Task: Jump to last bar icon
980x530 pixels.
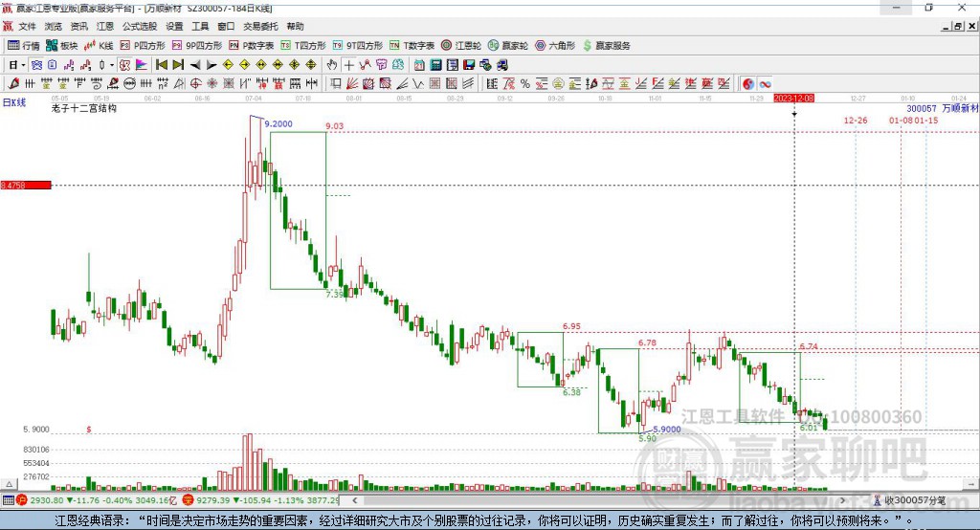Action: pyautogui.click(x=178, y=65)
